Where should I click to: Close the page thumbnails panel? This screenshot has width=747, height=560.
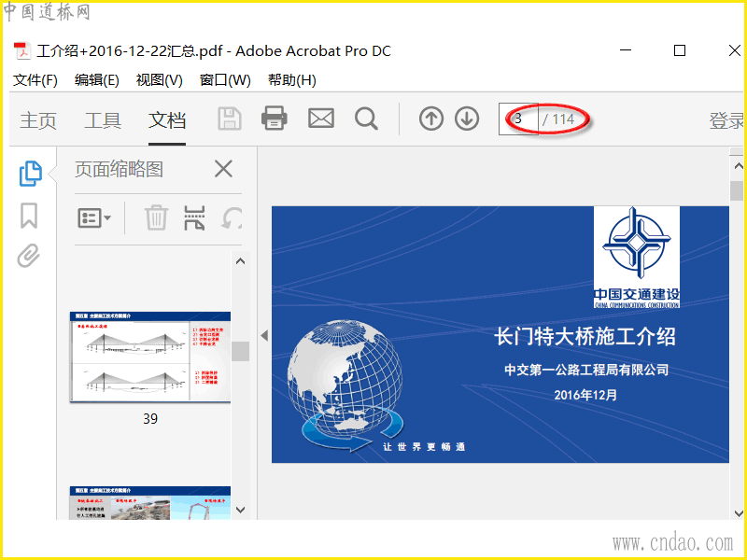[x=223, y=169]
